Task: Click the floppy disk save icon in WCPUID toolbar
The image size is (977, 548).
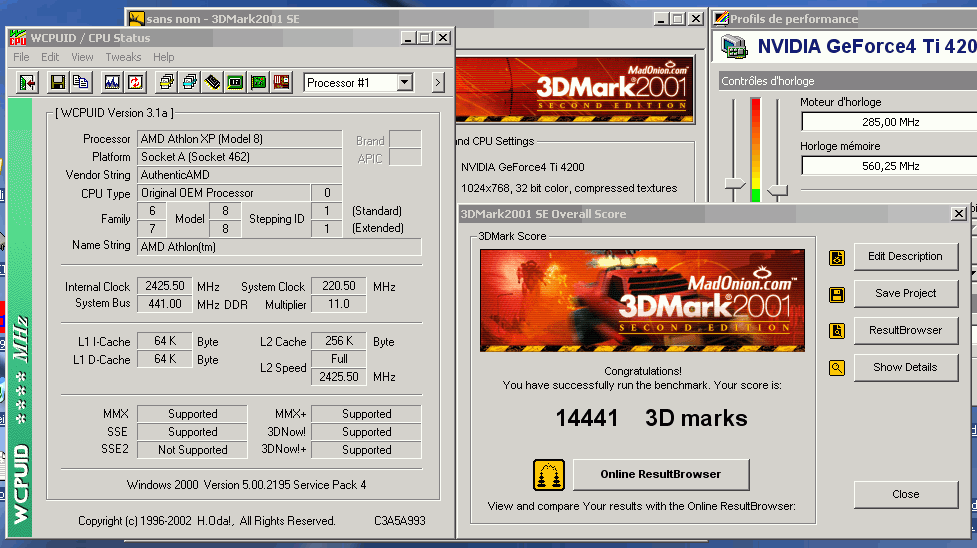Action: click(x=58, y=82)
